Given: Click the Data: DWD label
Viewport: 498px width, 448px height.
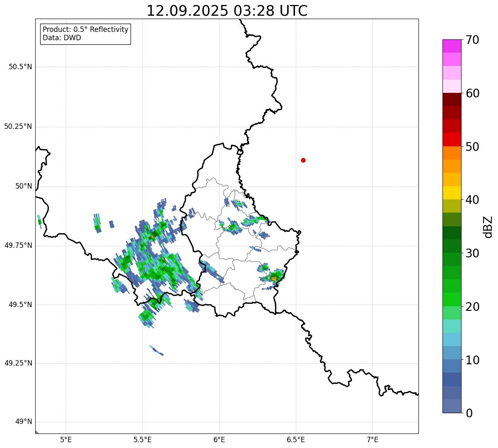Looking at the screenshot, I should [x=62, y=38].
